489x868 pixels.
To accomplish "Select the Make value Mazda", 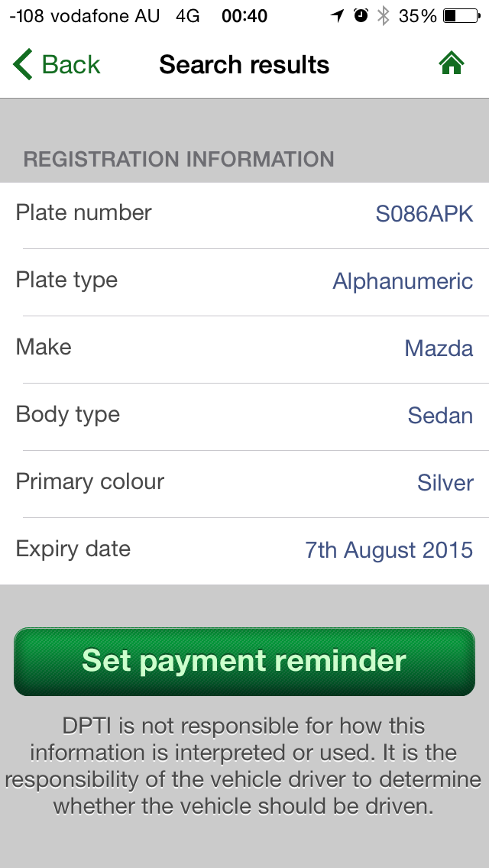I will pos(439,348).
